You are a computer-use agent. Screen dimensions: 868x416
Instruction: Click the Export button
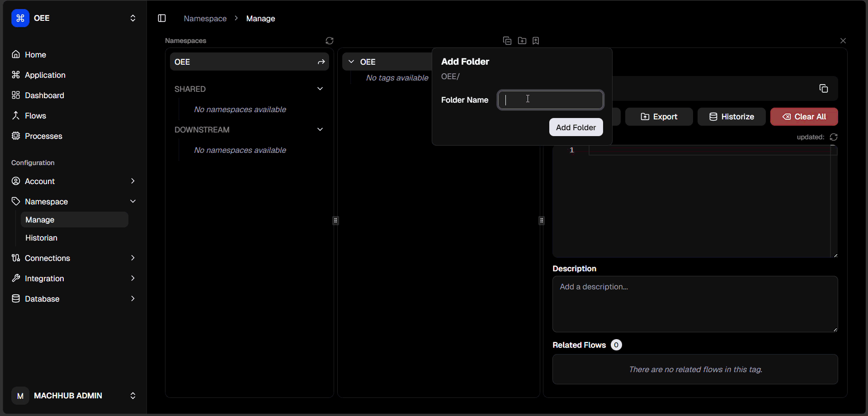(x=659, y=117)
